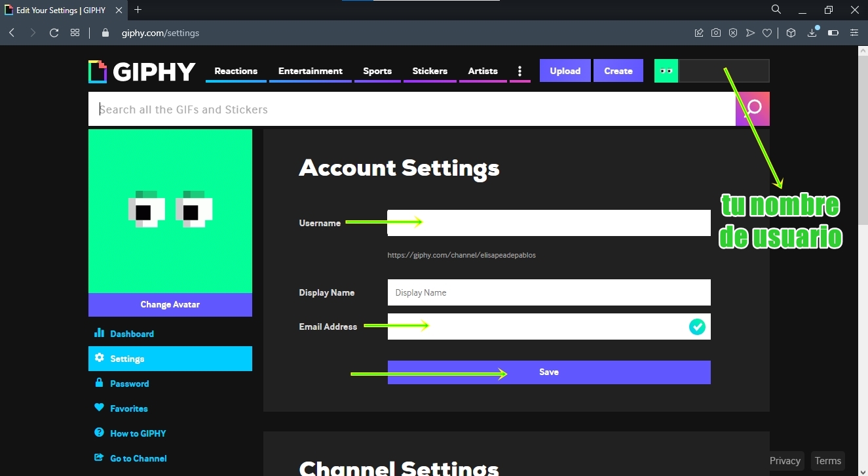868x476 pixels.
Task: Open a new browser tab
Action: click(x=138, y=10)
